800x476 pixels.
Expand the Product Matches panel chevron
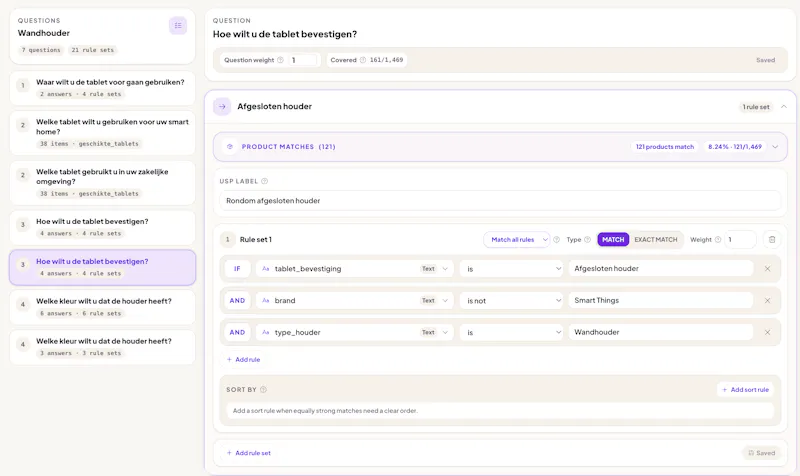(775, 147)
